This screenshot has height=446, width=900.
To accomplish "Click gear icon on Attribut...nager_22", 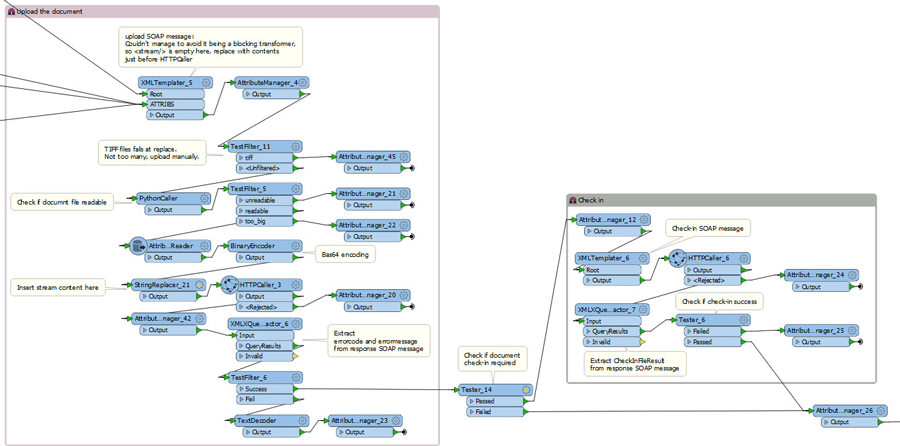I will pos(404,225).
